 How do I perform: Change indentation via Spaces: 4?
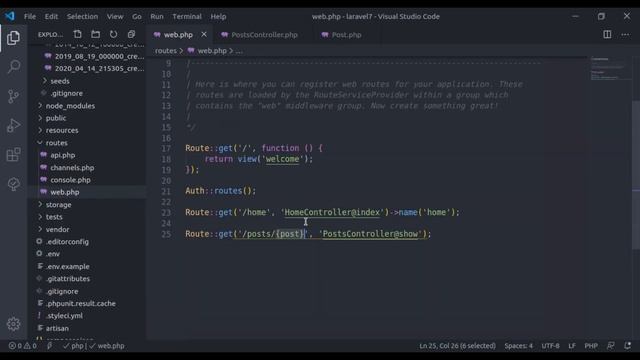pos(518,346)
